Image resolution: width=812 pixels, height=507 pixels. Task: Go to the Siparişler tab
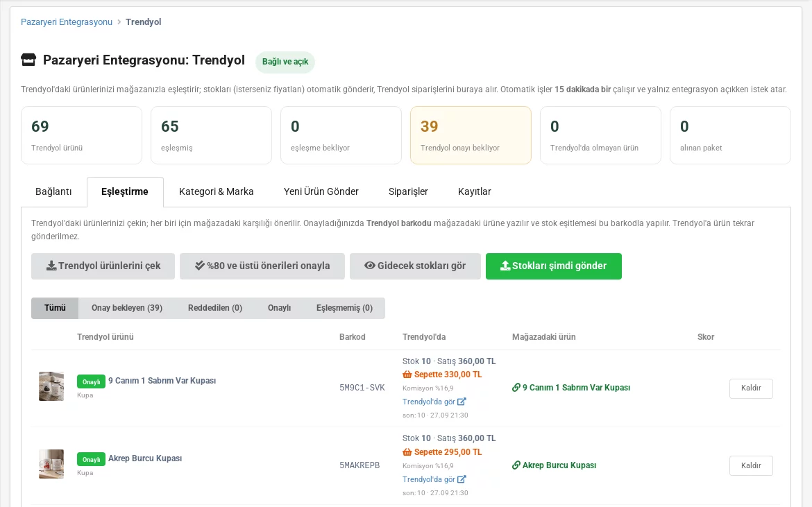408,192
